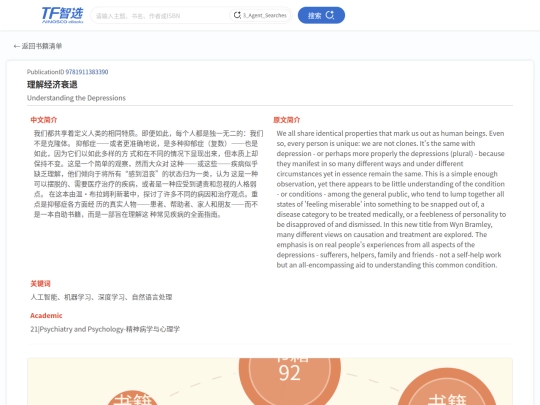This screenshot has height=405, width=540.
Task: Click the 中文简介 heading
Action: coord(44,120)
